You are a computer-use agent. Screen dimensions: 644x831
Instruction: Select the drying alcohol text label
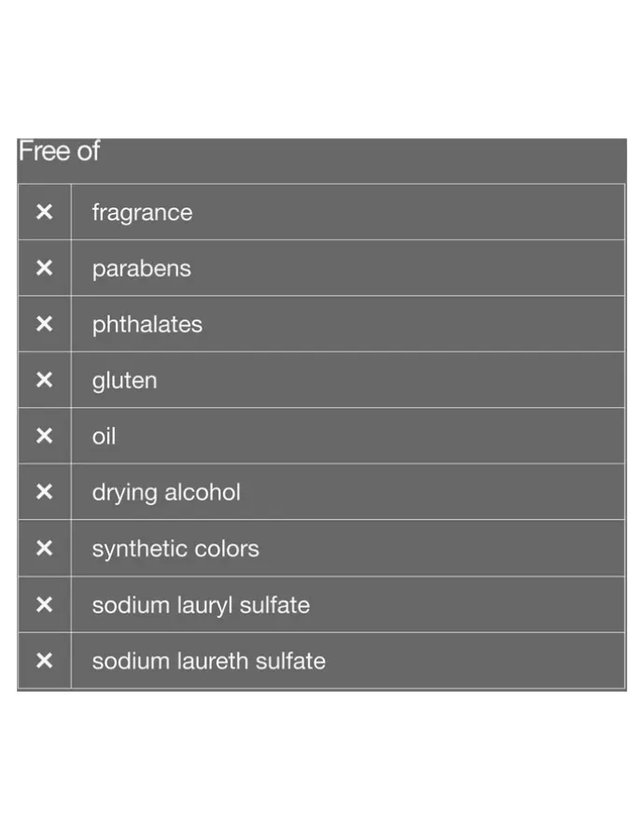(166, 493)
